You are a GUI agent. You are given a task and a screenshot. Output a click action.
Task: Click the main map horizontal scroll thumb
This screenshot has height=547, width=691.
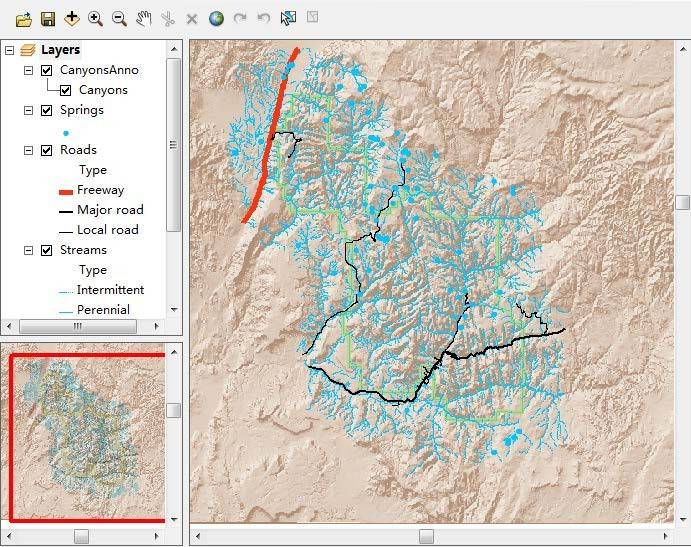[x=426, y=536]
